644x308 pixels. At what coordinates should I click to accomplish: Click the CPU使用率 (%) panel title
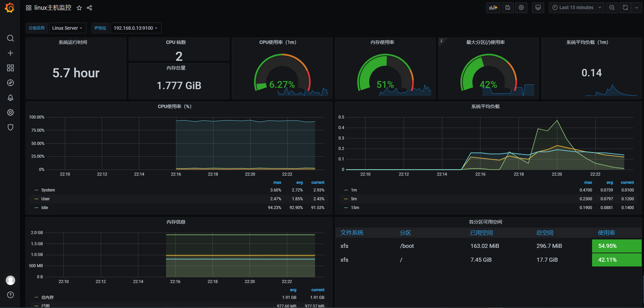click(174, 106)
